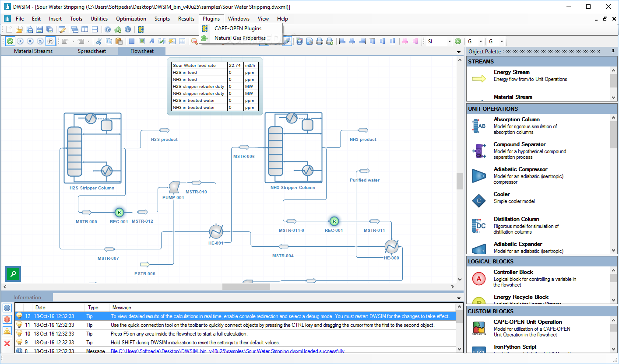Screen dimensions: 619x364
Task: Align selected objects to the bottom
Action: coord(392,41)
